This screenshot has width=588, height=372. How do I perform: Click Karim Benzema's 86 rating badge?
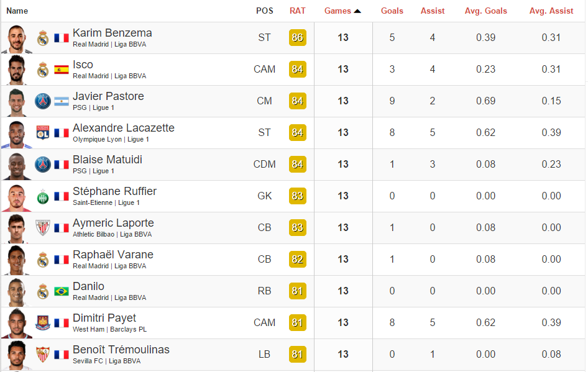[x=297, y=38]
